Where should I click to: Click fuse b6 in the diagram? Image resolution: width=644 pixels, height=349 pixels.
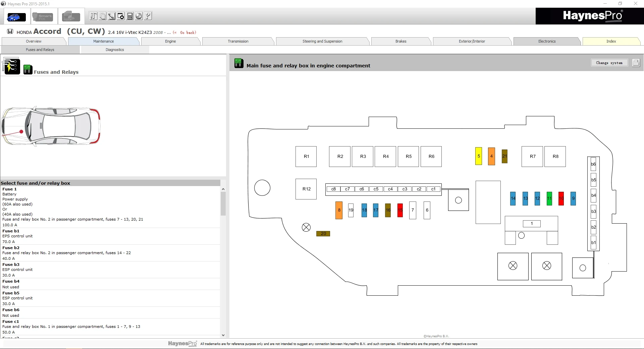point(593,164)
